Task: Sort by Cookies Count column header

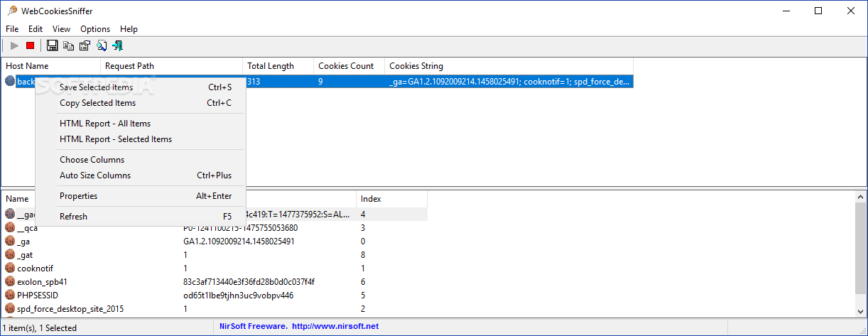Action: coord(346,66)
